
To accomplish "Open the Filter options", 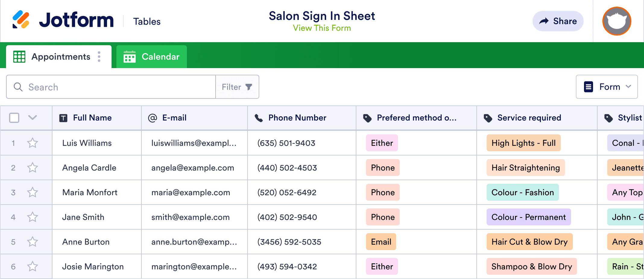I will point(237,87).
